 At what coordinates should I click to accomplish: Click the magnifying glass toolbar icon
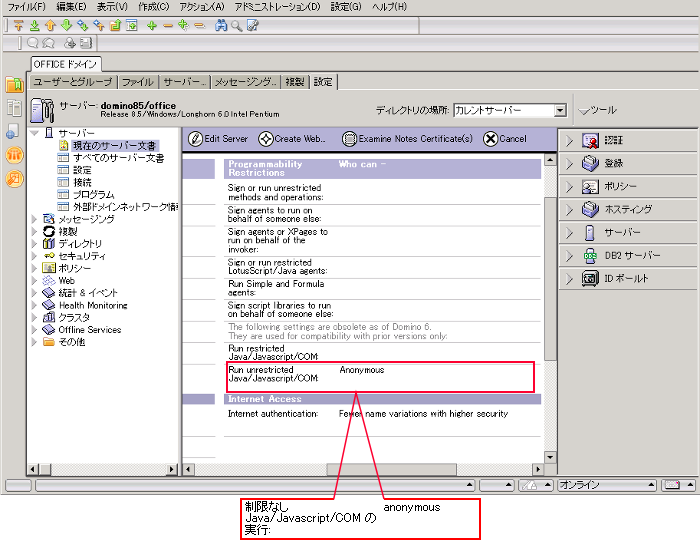tap(236, 25)
